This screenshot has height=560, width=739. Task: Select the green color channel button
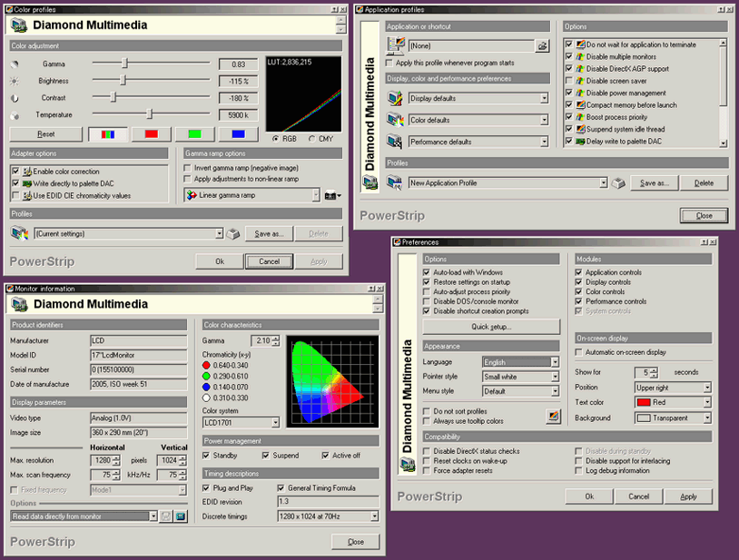click(x=194, y=134)
